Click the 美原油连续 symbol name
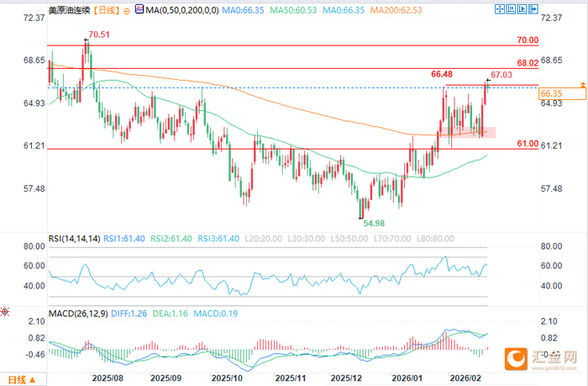The width and height of the screenshot is (588, 386). tap(70, 10)
